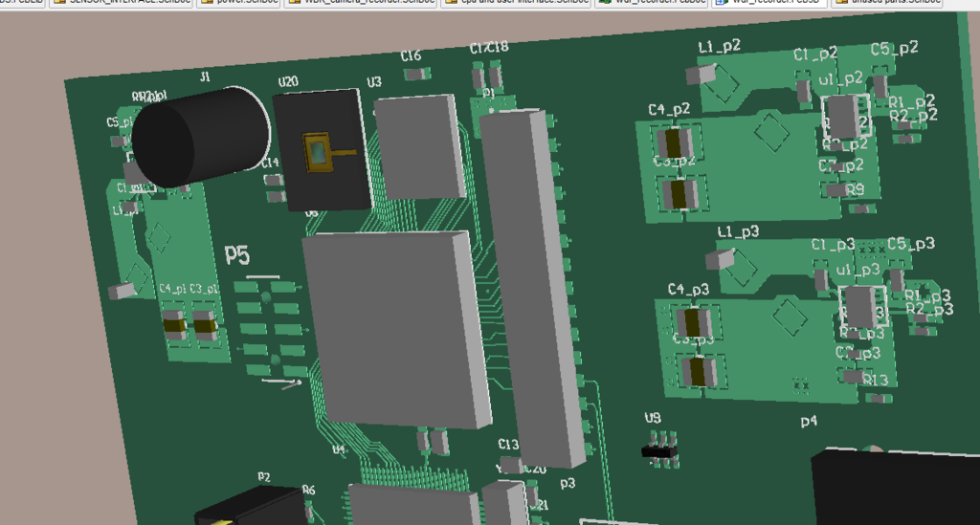The height and width of the screenshot is (525, 980).
Task: Select the U20 image sensor chip
Action: (322, 151)
